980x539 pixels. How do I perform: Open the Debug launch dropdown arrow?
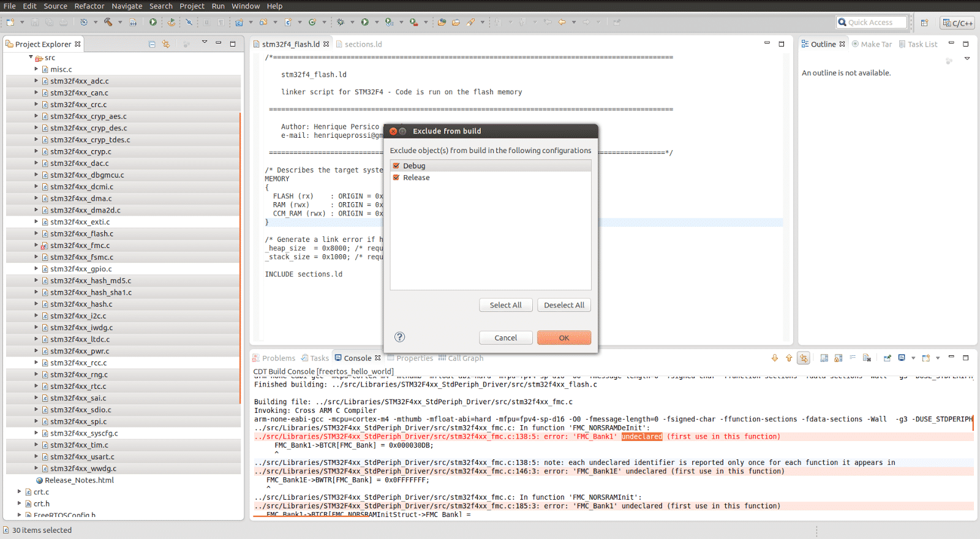[352, 22]
